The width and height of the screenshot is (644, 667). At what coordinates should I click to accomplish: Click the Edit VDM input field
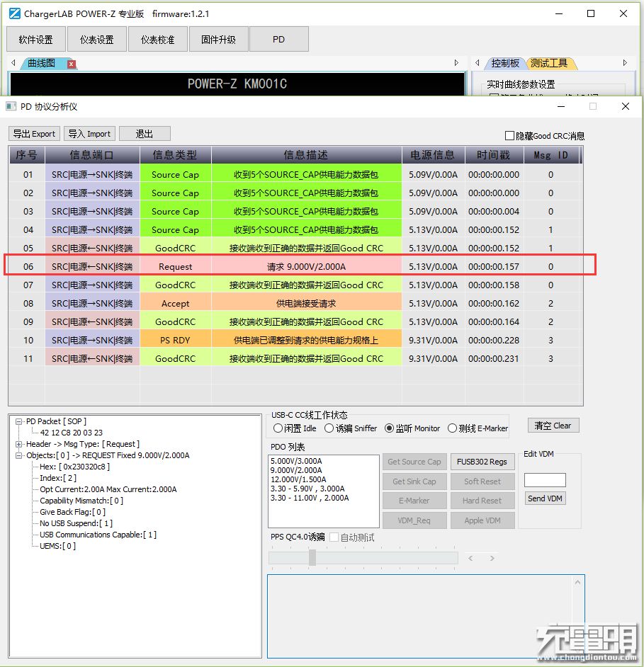pyautogui.click(x=545, y=480)
